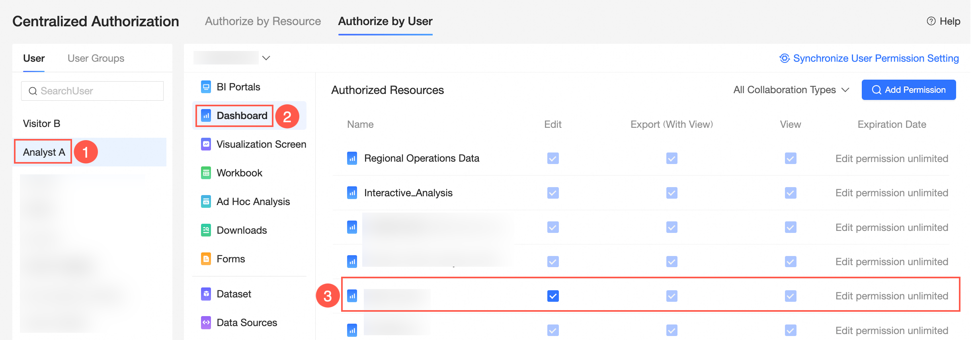Open the All Collaboration Types dropdown

tap(791, 90)
